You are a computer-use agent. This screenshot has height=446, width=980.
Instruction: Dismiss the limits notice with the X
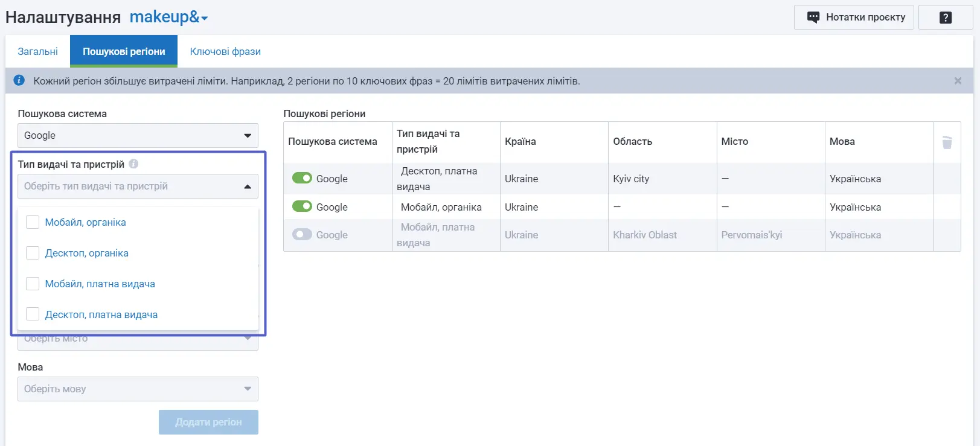click(958, 81)
